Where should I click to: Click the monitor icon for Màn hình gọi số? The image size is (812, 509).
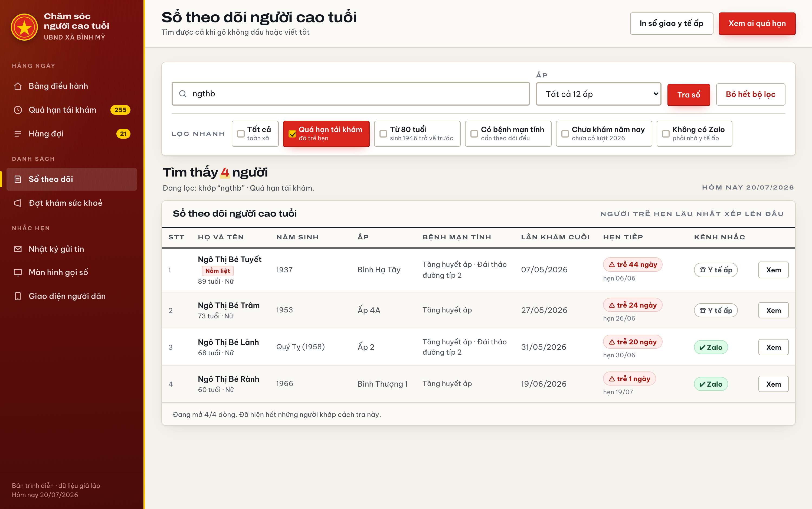click(x=18, y=272)
